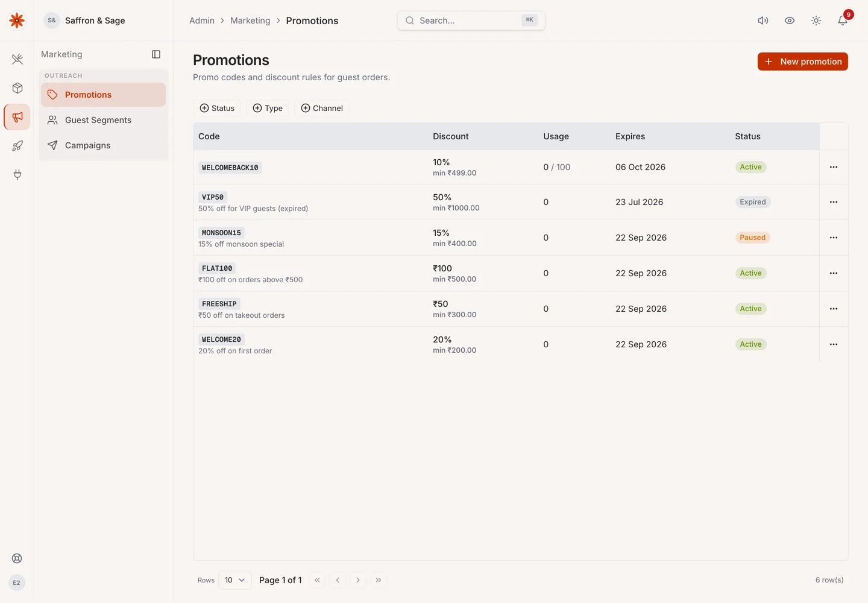Open the plug integrations sidebar icon

[x=17, y=175]
